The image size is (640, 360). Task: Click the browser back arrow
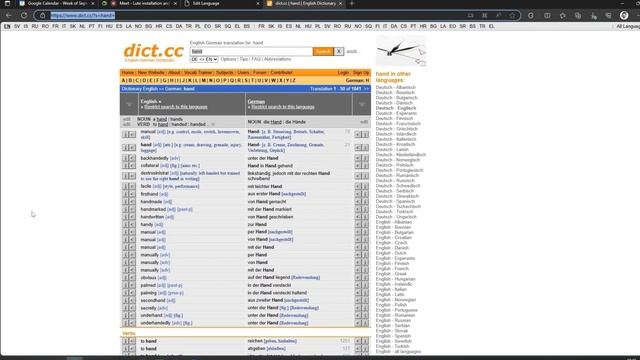[9, 16]
